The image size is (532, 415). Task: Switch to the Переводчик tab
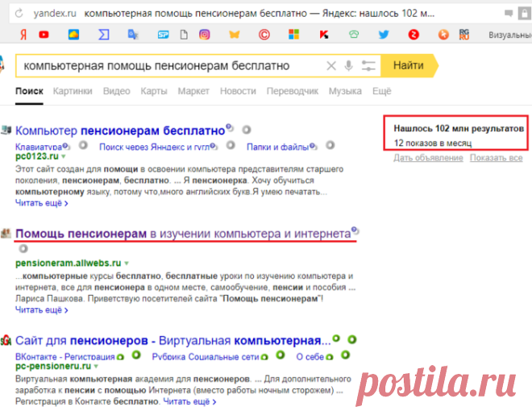coord(292,91)
